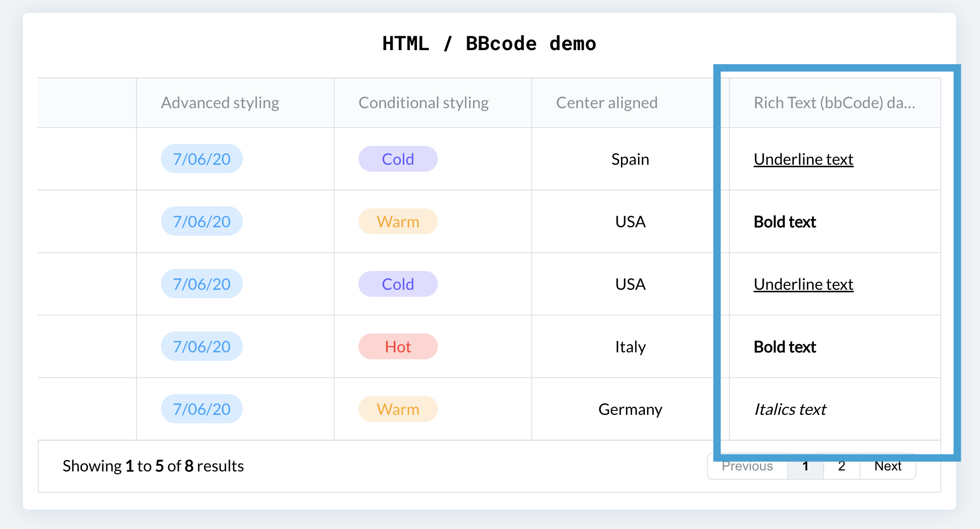This screenshot has height=529, width=980.
Task: Click the Conditional styling column header
Action: pyautogui.click(x=423, y=103)
